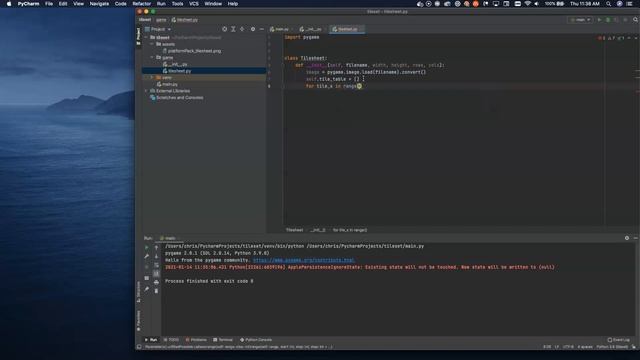This screenshot has width=640, height=360.
Task: Open UTF-8 encoding selector
Action: pos(568,347)
